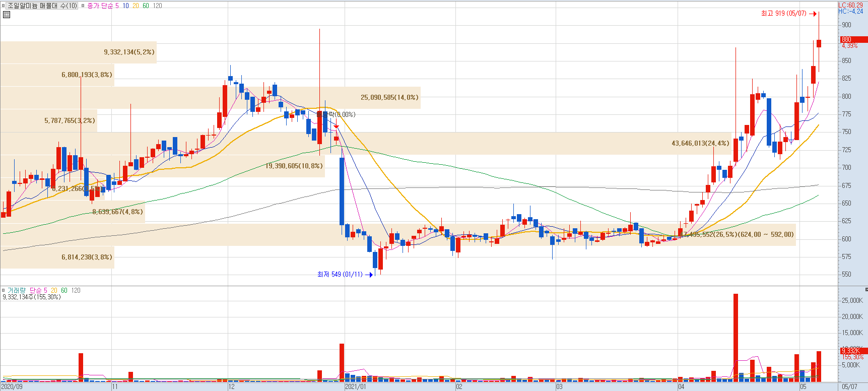Screen dimensions: 868x391
Task: Toggle the square marker before 종가 단순
Action: click(x=83, y=6)
